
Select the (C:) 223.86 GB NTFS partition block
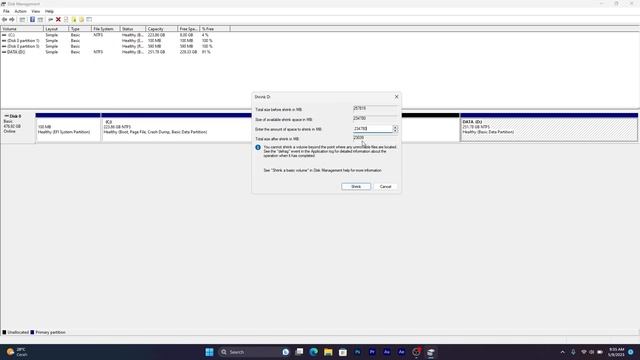click(x=176, y=127)
